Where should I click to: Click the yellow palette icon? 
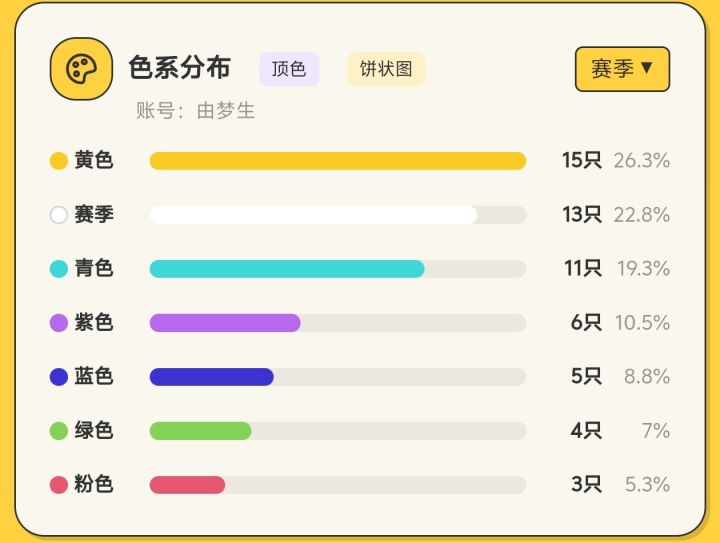point(81,69)
